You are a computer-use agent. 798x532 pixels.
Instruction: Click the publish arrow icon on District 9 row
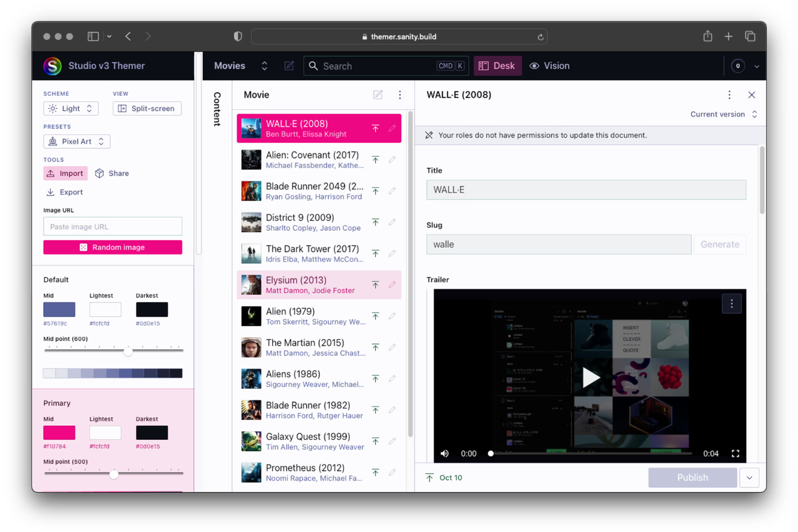pyautogui.click(x=375, y=222)
